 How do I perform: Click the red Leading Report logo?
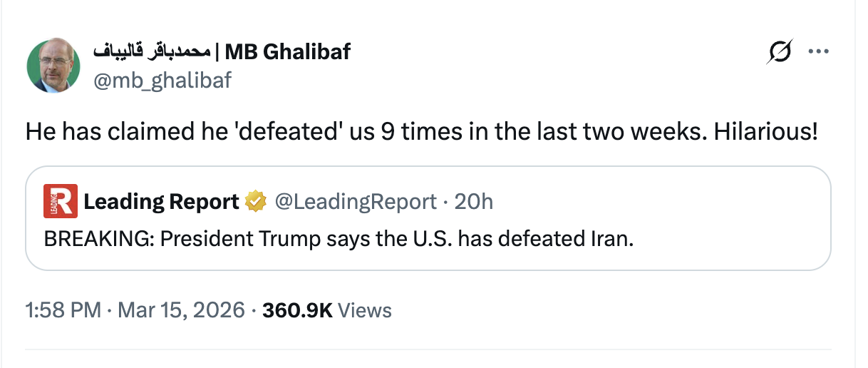60,202
